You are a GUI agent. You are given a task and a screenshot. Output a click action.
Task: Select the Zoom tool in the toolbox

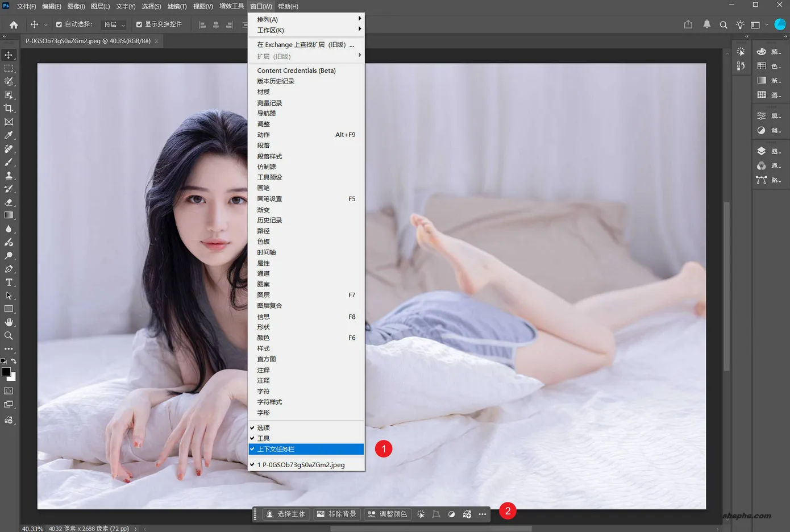[9, 336]
